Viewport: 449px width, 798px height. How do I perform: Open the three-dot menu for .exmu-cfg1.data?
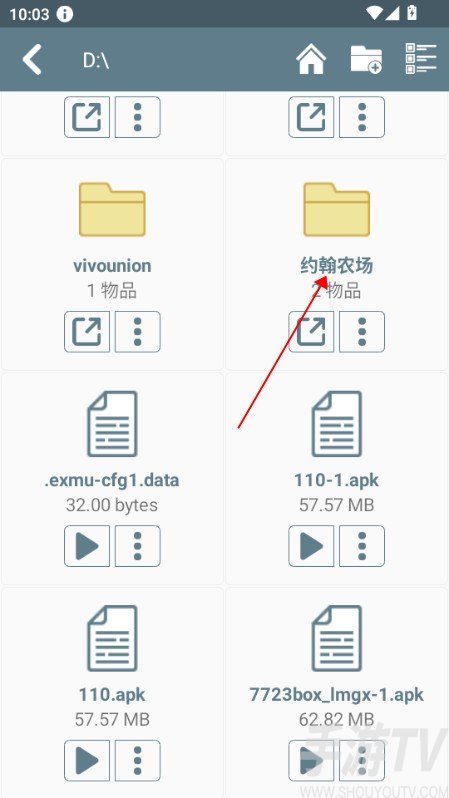click(x=137, y=546)
